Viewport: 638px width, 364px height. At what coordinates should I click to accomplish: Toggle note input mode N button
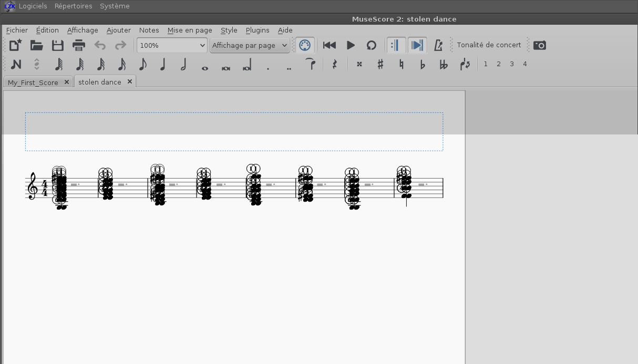click(x=16, y=64)
